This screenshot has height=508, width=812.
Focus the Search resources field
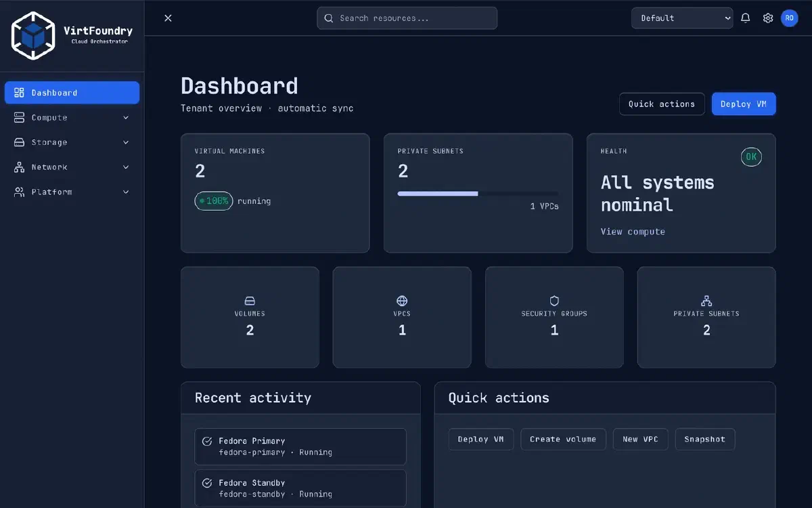click(x=407, y=18)
